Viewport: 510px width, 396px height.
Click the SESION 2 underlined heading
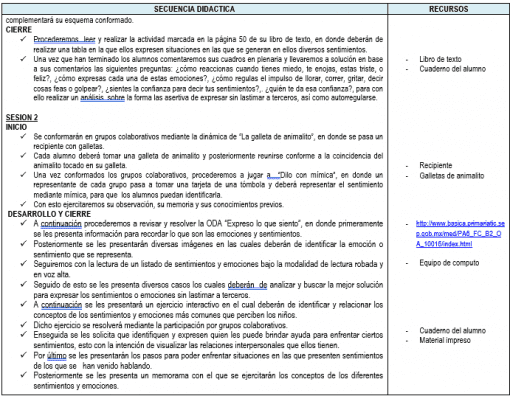pos(22,117)
